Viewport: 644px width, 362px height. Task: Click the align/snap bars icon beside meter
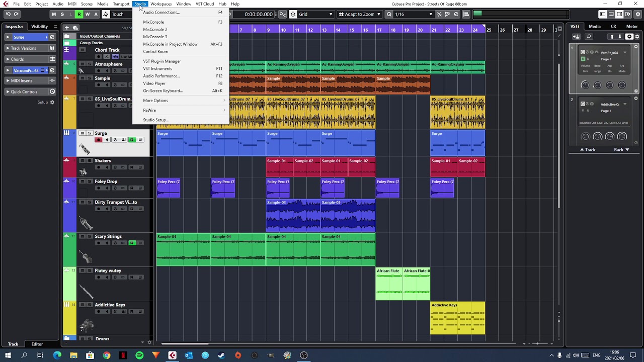click(466, 14)
